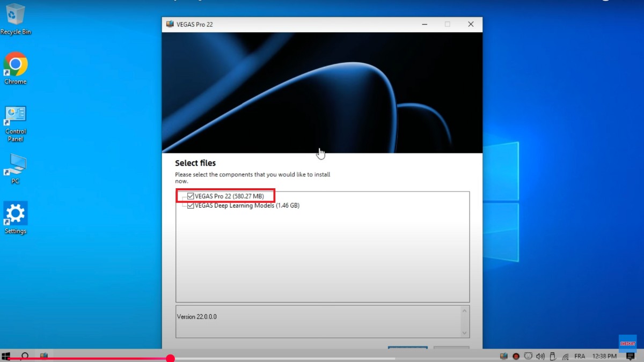This screenshot has height=362, width=644.
Task: Click the 'Select files' heading
Action: 195,163
